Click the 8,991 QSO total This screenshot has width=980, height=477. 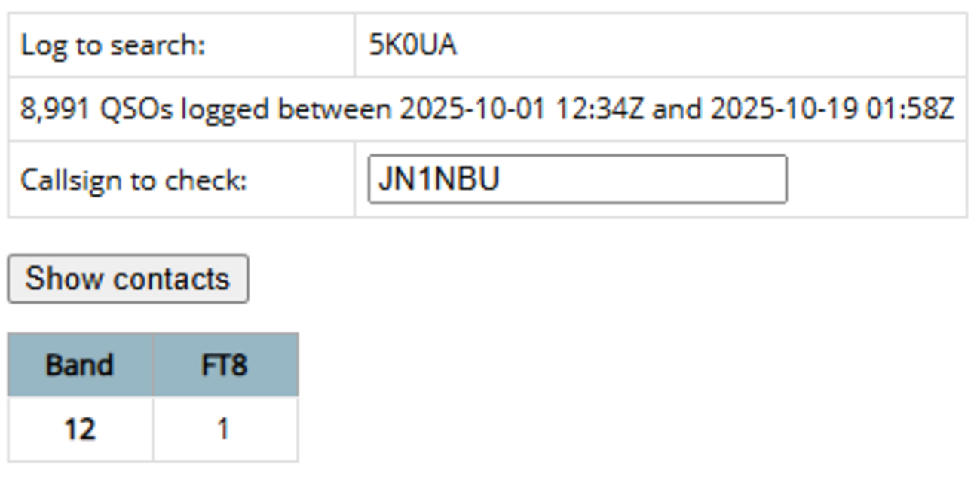pos(56,110)
